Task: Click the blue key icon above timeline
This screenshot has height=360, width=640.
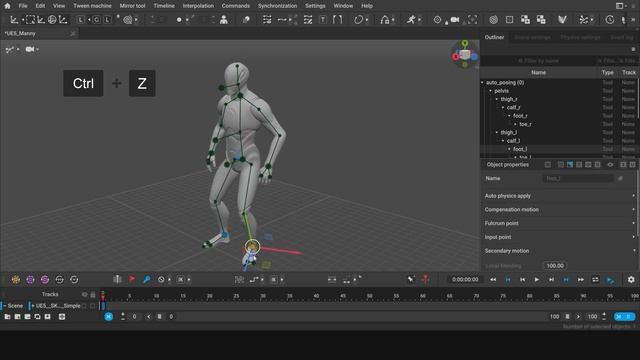Action: tap(147, 279)
